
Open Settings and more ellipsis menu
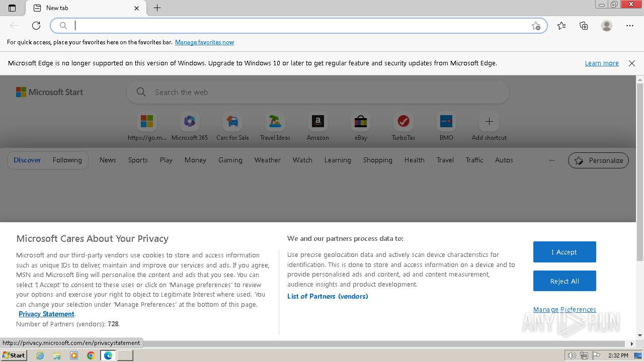click(x=630, y=26)
